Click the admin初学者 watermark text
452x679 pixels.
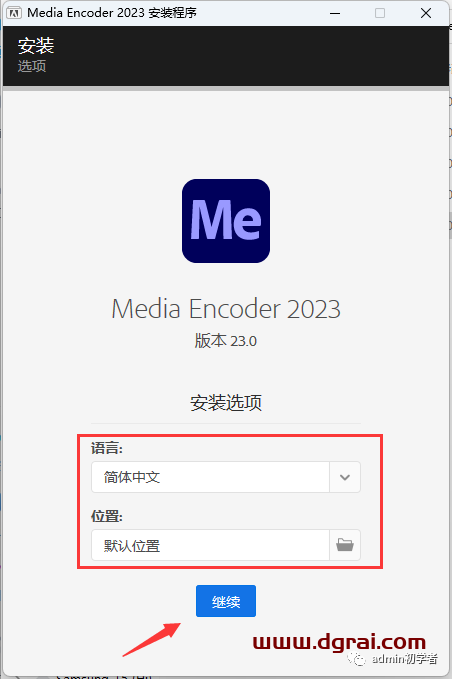coord(404,659)
